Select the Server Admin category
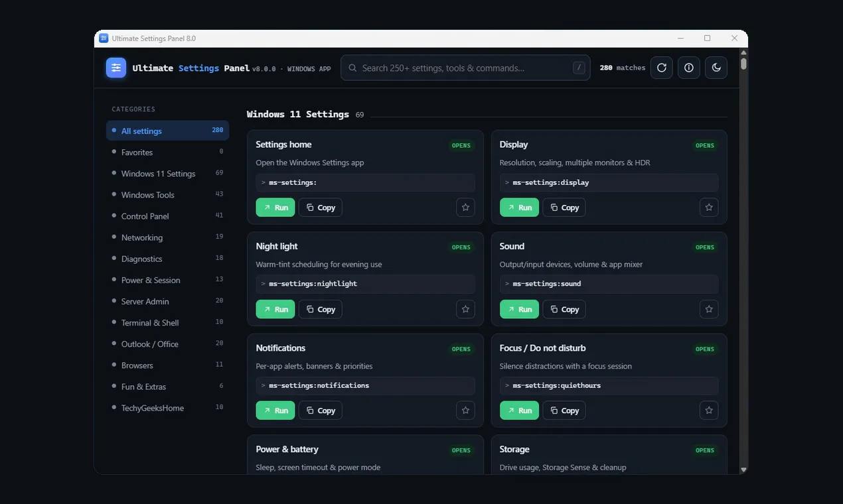 pos(167,301)
